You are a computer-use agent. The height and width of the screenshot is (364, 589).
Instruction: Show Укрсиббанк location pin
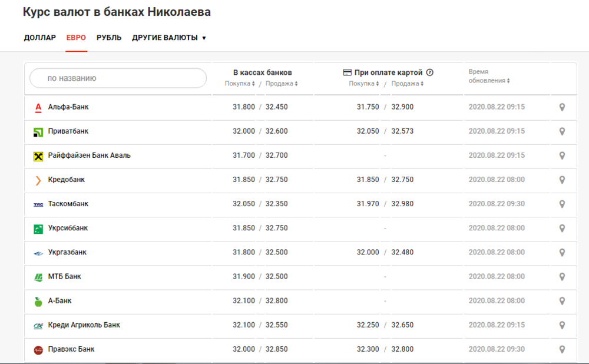[562, 229]
